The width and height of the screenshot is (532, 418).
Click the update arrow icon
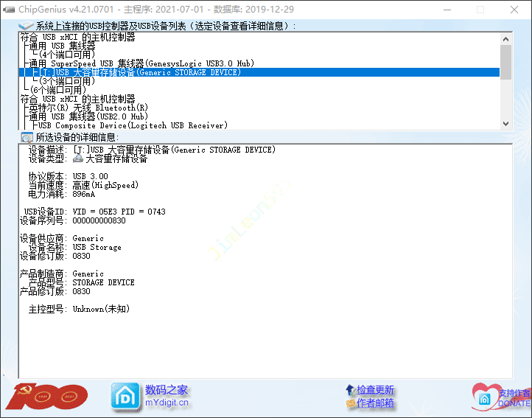(349, 389)
